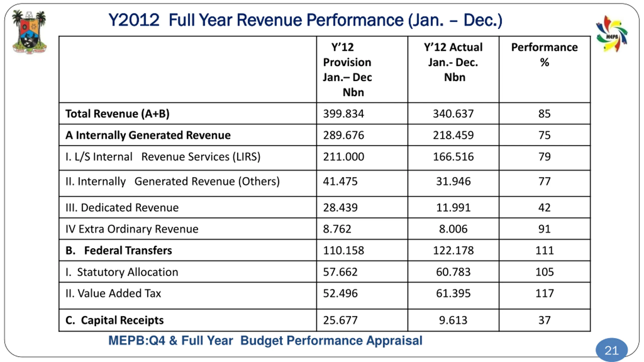Select the L/S Internal Revenue Services (LIRS) row
The height and width of the screenshot is (362, 644).
tap(163, 157)
